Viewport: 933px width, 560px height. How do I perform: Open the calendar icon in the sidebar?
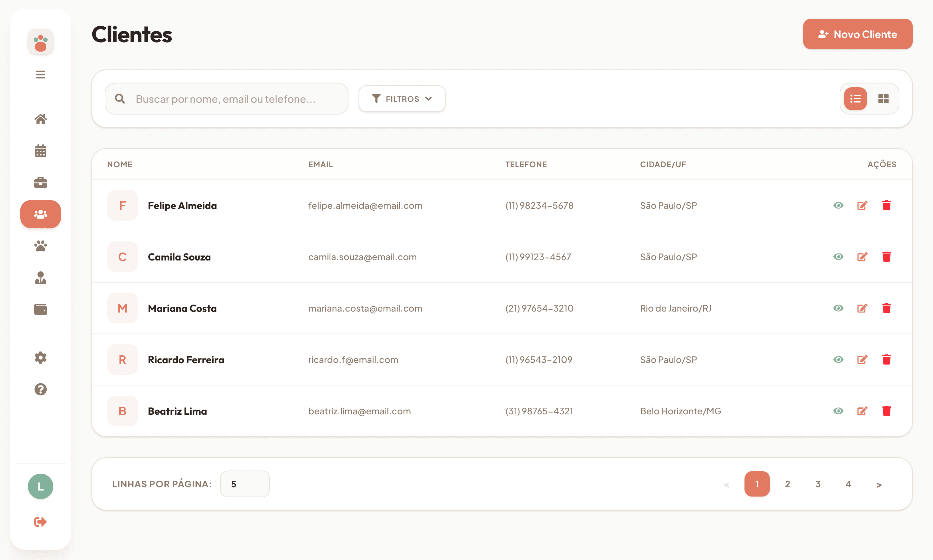pos(40,151)
